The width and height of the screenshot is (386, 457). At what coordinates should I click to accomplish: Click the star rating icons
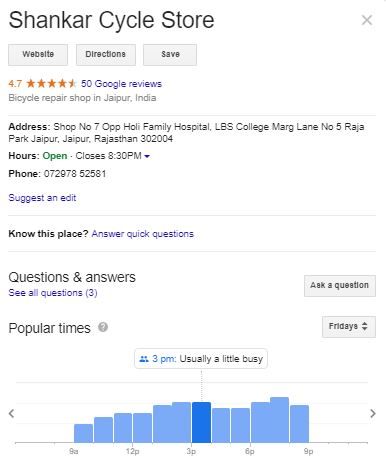click(51, 83)
